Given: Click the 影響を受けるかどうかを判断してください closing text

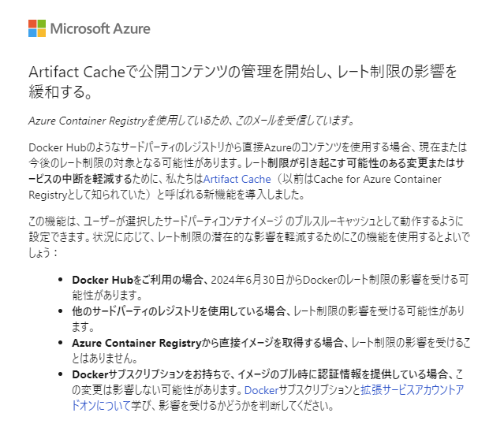Looking at the screenshot, I should [x=246, y=406].
